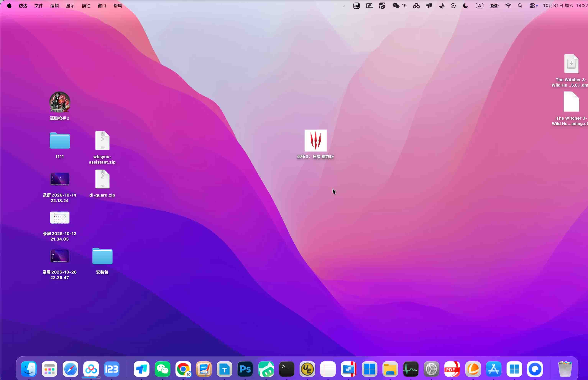Open the 访达 menu
The width and height of the screenshot is (588, 380).
pos(23,5)
